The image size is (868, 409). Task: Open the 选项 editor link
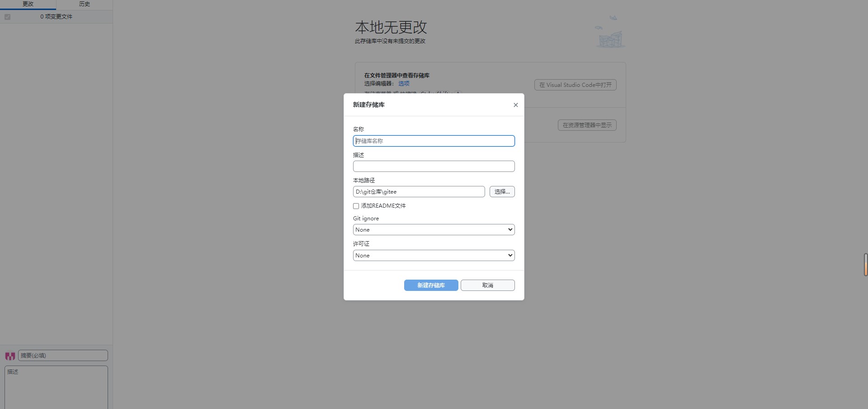coord(404,83)
